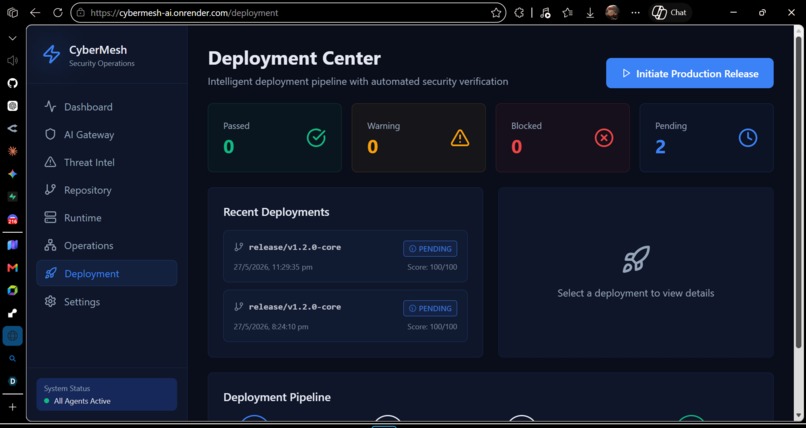Screen dimensions: 806x428
Task: Expand the vertical tabs chevron
Action: pos(12,39)
